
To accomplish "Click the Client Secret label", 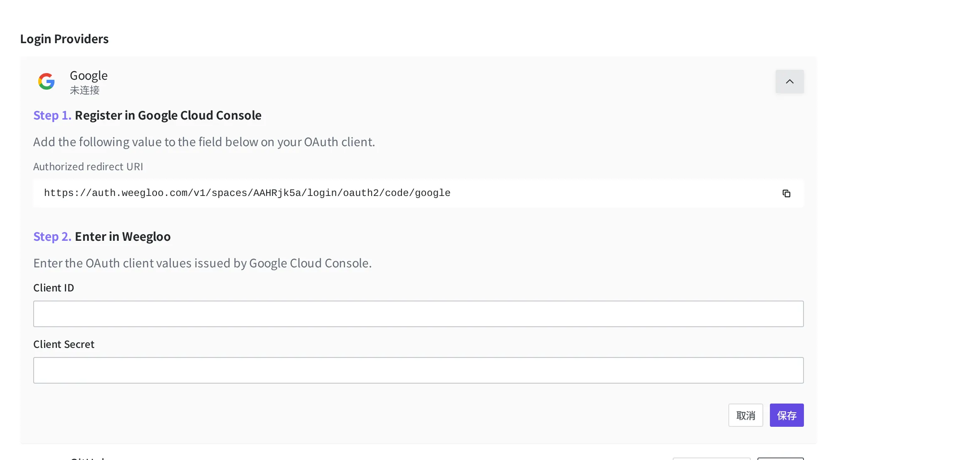I will click(x=64, y=344).
